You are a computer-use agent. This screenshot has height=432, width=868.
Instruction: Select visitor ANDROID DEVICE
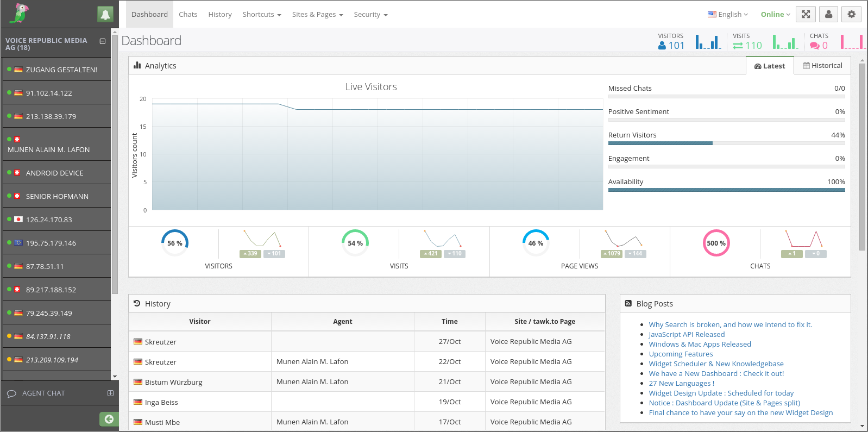click(56, 173)
